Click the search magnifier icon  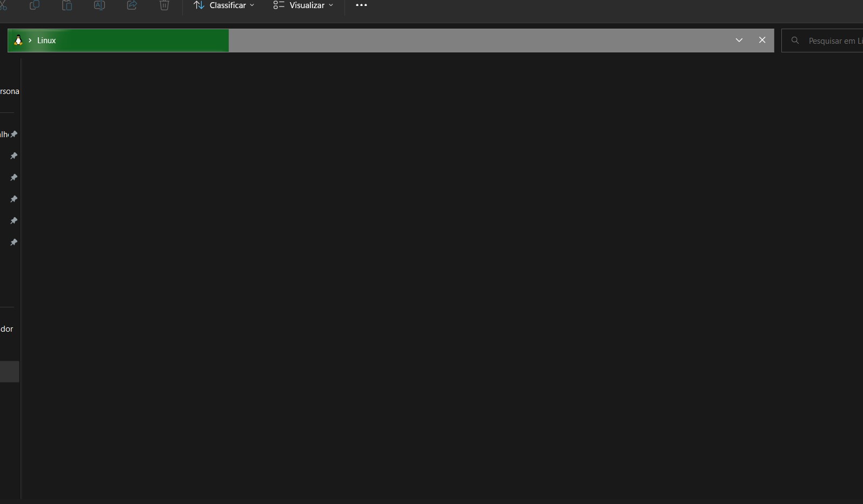pos(795,41)
